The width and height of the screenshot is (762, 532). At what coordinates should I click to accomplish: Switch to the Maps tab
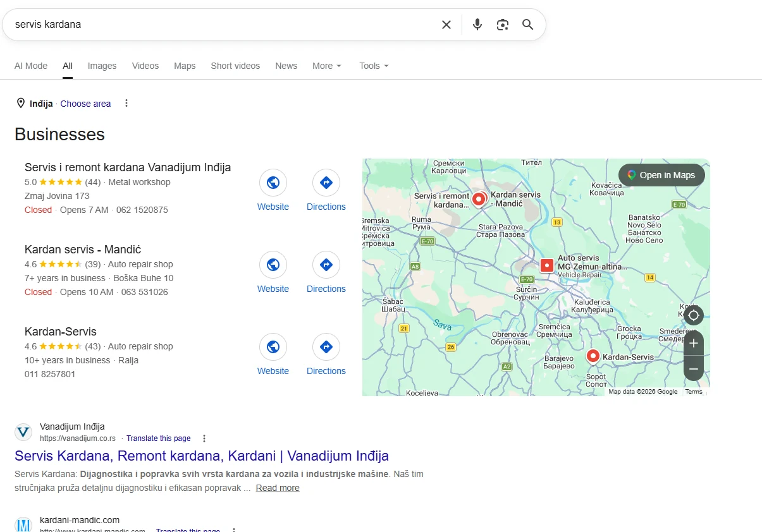(185, 66)
